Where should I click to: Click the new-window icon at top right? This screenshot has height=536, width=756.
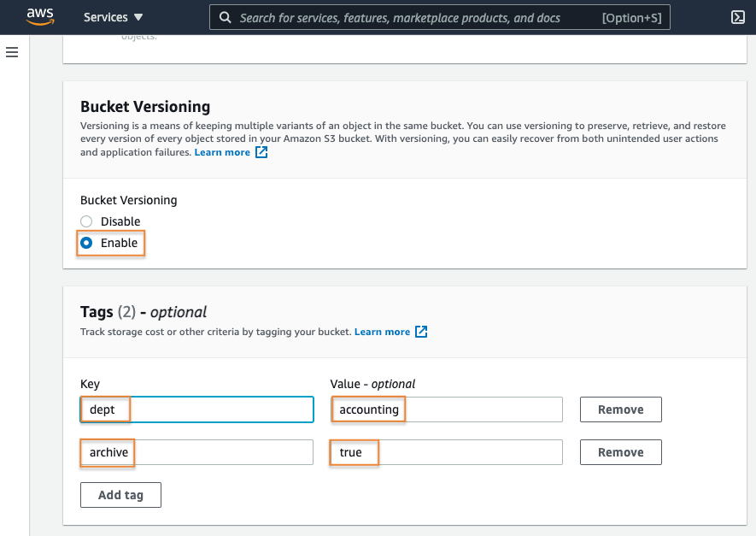click(x=740, y=16)
